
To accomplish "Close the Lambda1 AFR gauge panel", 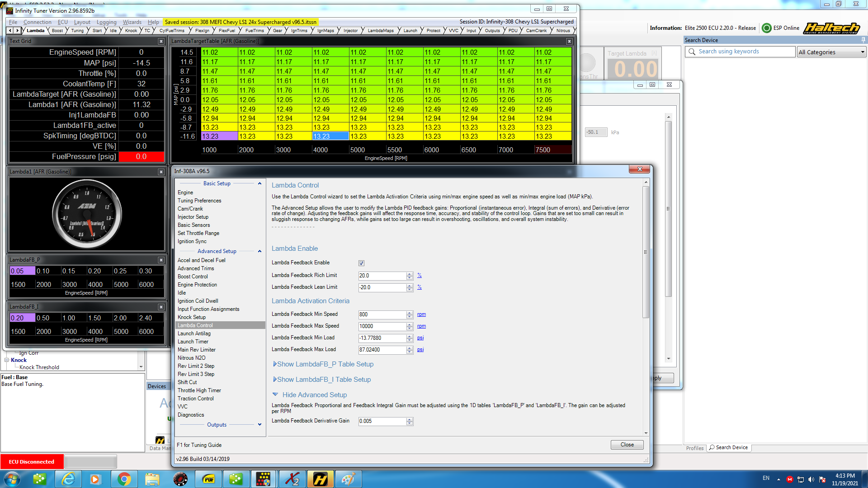I will click(161, 172).
